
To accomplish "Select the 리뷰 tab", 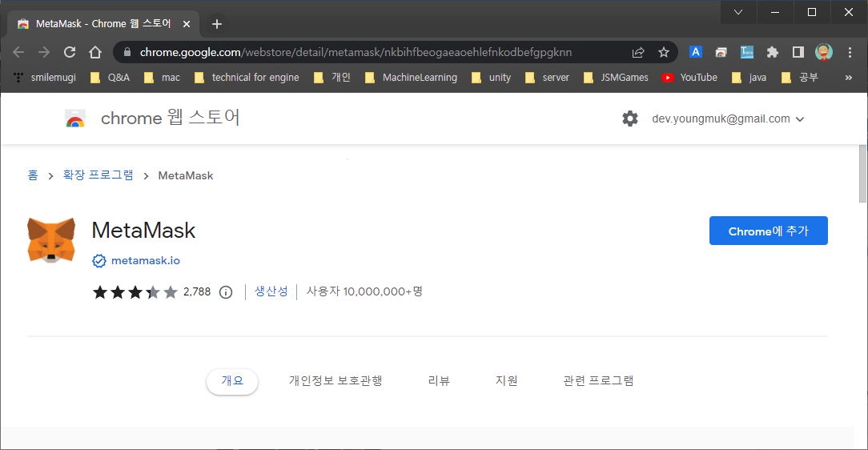I will click(x=439, y=381).
